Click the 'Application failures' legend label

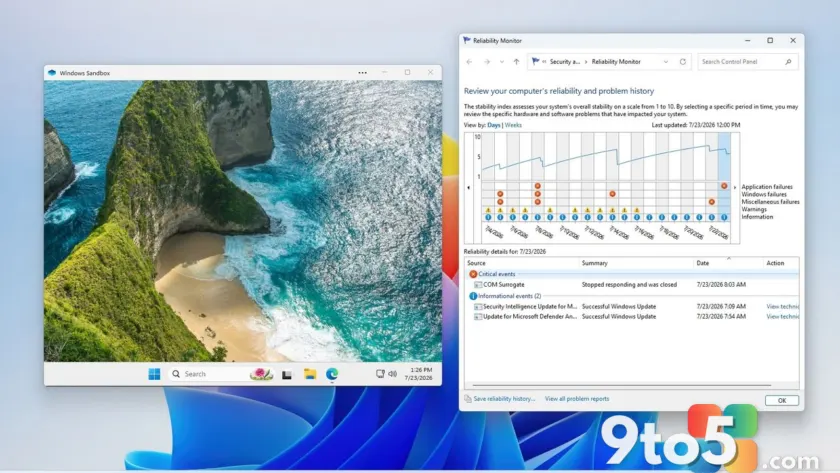pyautogui.click(x=767, y=186)
